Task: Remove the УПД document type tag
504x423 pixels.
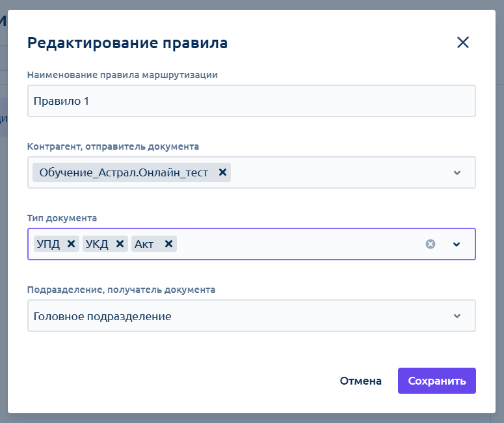Action: pos(71,244)
